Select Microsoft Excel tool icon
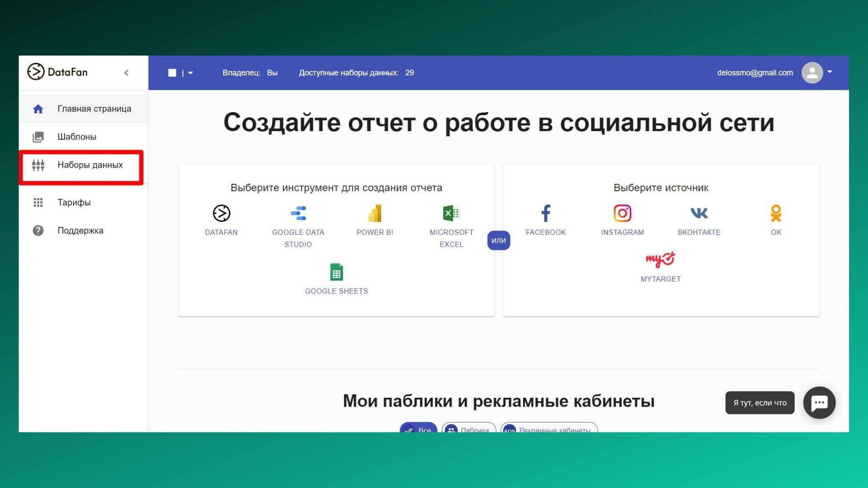Image resolution: width=868 pixels, height=488 pixels. (451, 213)
